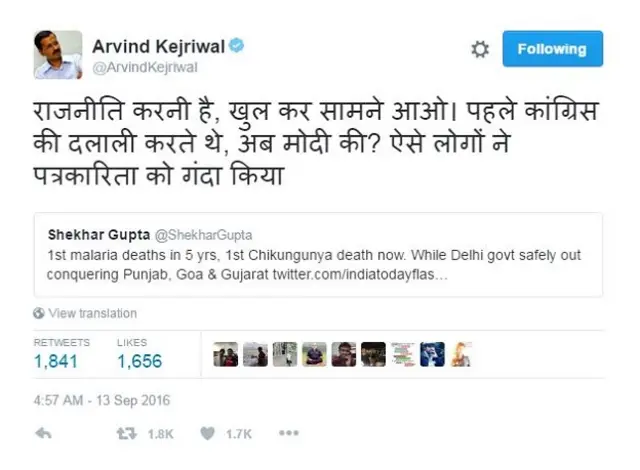Open the twitter.com/indiatodayflas link

[360, 275]
